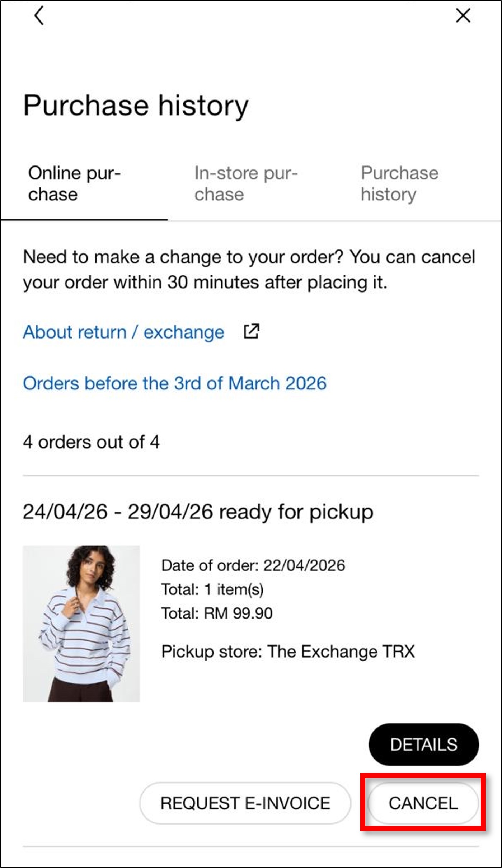Viewport: 502px width, 868px height.
Task: Go back using the left chevron arrow
Action: [39, 15]
